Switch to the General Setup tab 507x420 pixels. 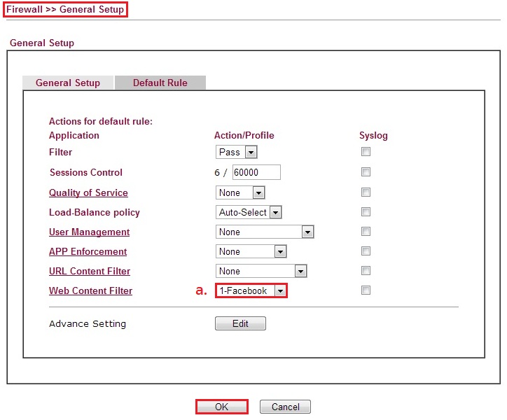click(68, 83)
